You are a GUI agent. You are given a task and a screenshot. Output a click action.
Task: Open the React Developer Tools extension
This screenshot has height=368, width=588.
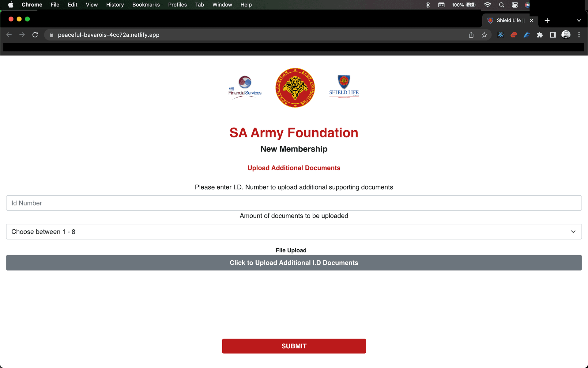tap(500, 35)
